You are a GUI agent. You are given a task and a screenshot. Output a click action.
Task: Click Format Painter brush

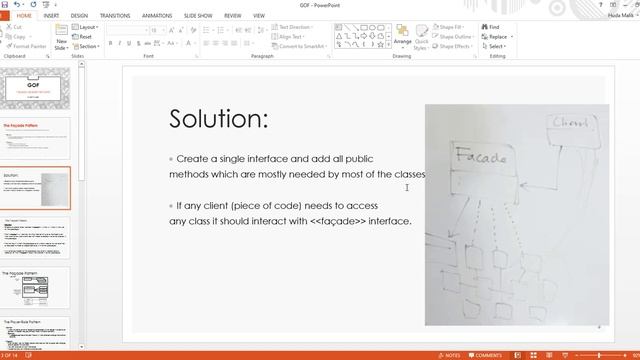pos(9,46)
